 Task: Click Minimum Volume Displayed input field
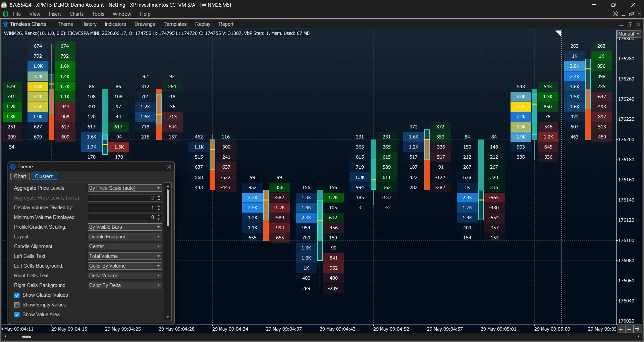coord(122,217)
